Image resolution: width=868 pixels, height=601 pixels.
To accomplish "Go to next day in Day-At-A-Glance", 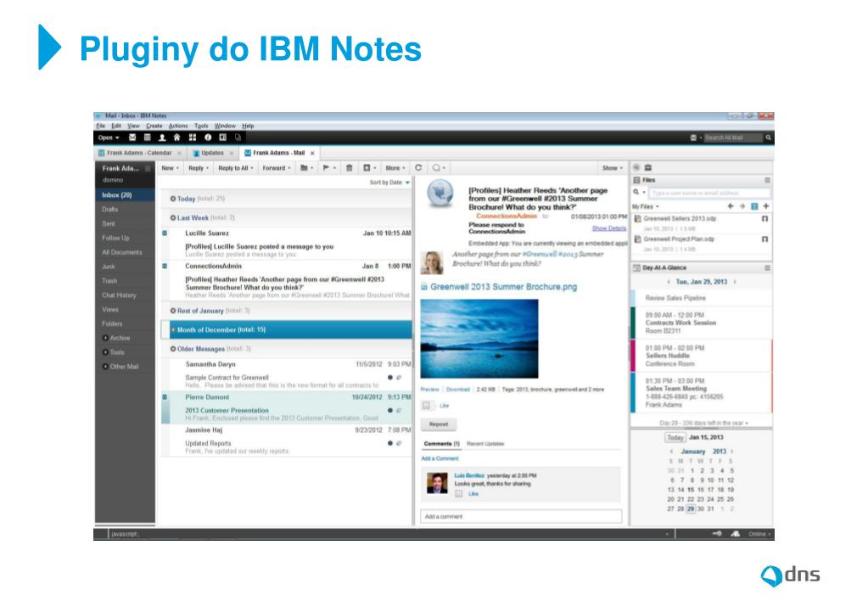I will (735, 282).
